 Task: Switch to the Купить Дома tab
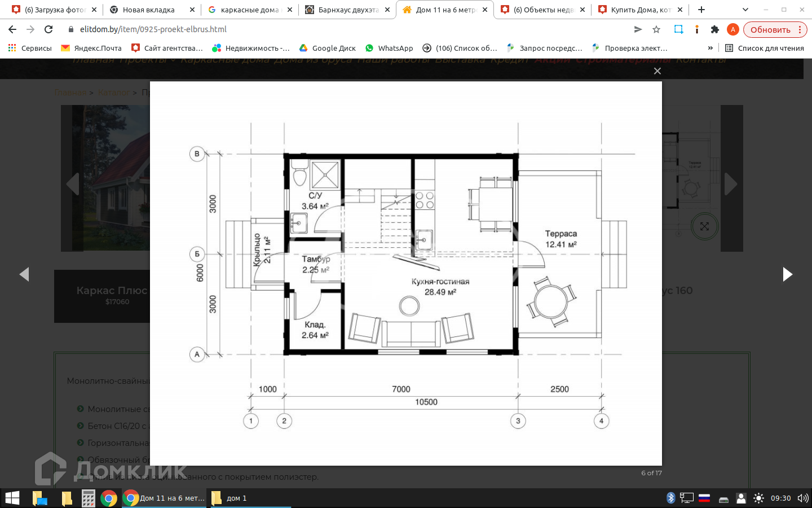(x=639, y=10)
